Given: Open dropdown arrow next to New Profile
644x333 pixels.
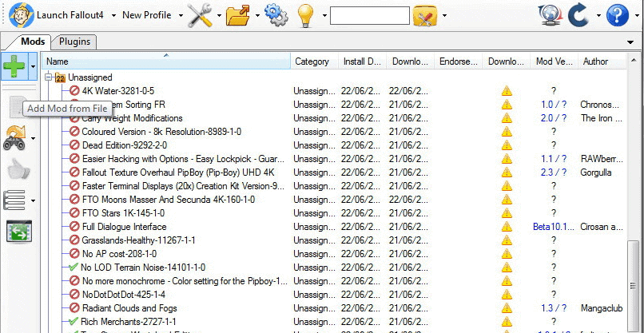Looking at the screenshot, I should [181, 16].
